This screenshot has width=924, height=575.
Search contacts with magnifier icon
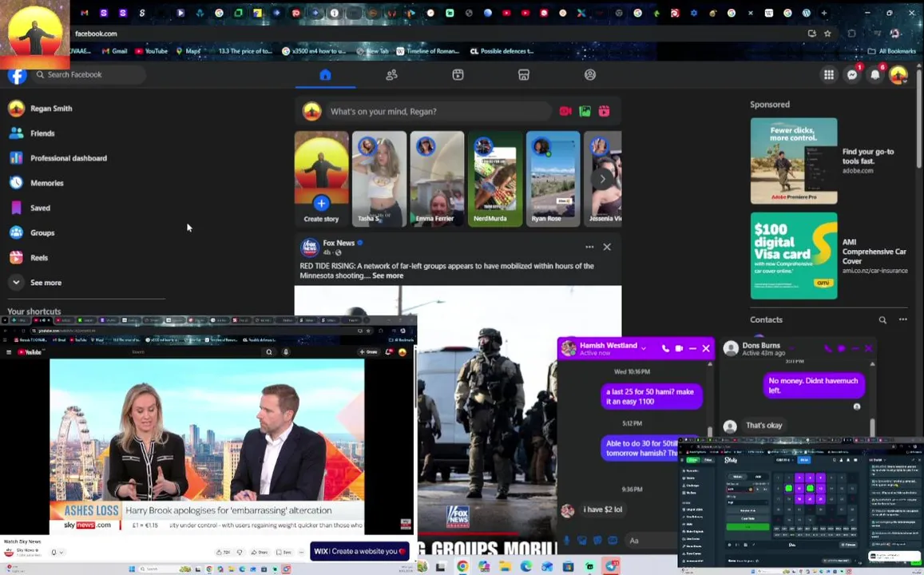pyautogui.click(x=882, y=320)
